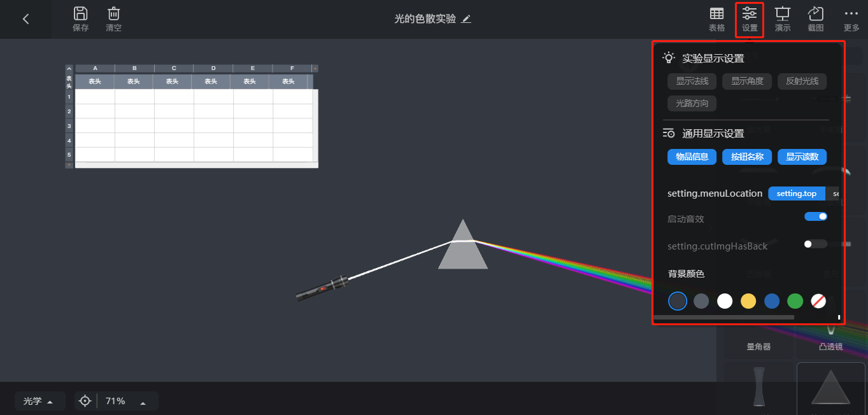Click the 清空 trash icon

pos(113,13)
